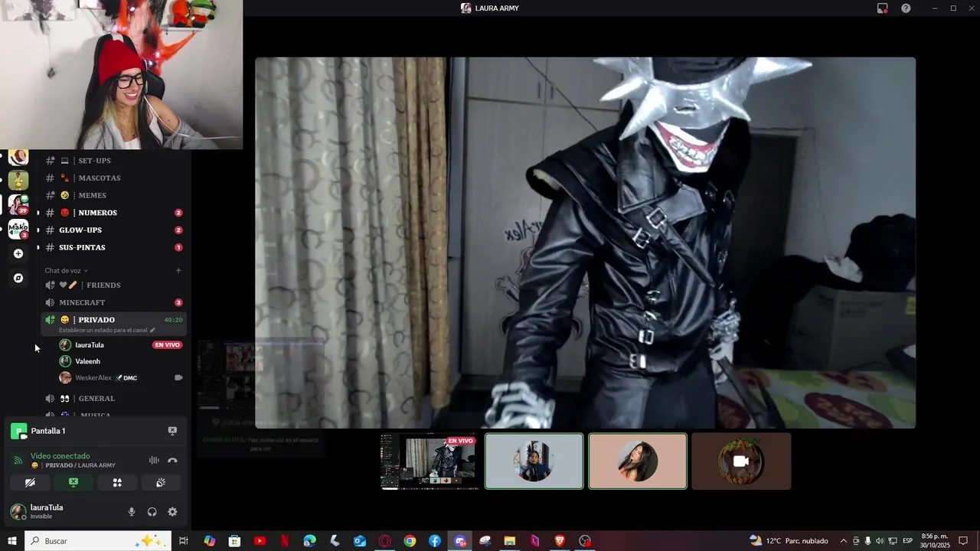Image resolution: width=980 pixels, height=551 pixels.
Task: Open user settings gear
Action: point(172,512)
